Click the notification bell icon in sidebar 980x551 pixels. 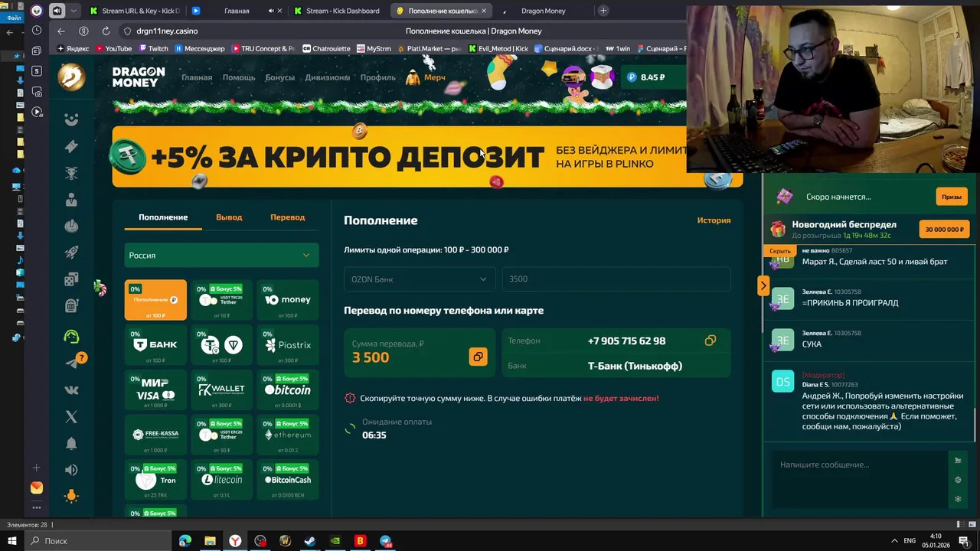pos(71,444)
